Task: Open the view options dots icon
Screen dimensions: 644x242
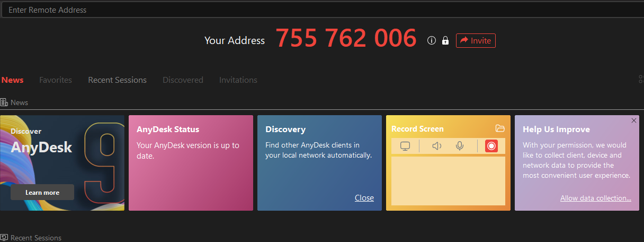Action: click(x=641, y=80)
